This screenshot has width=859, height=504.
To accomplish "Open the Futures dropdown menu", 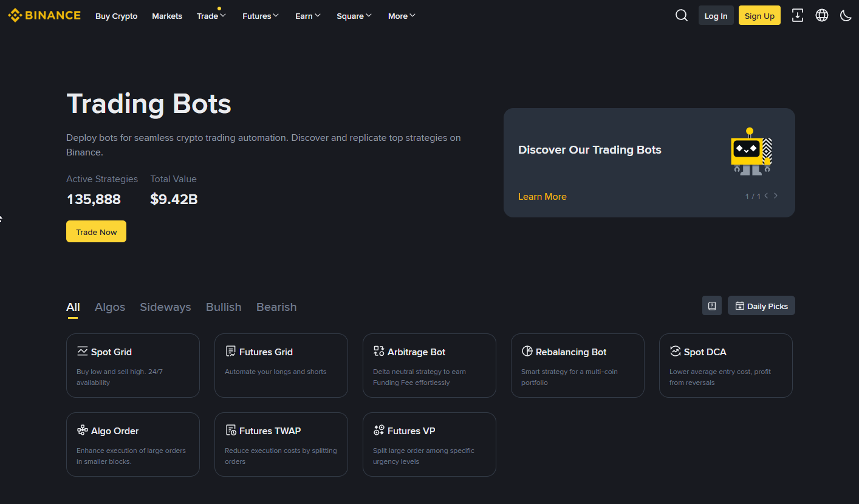I will tap(261, 16).
